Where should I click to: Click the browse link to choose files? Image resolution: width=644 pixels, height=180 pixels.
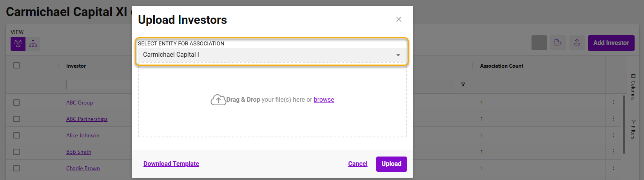click(x=324, y=100)
